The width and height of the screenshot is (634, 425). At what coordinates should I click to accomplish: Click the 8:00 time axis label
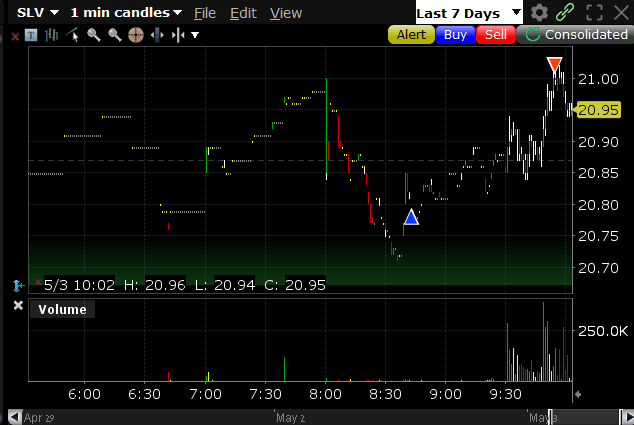[325, 394]
